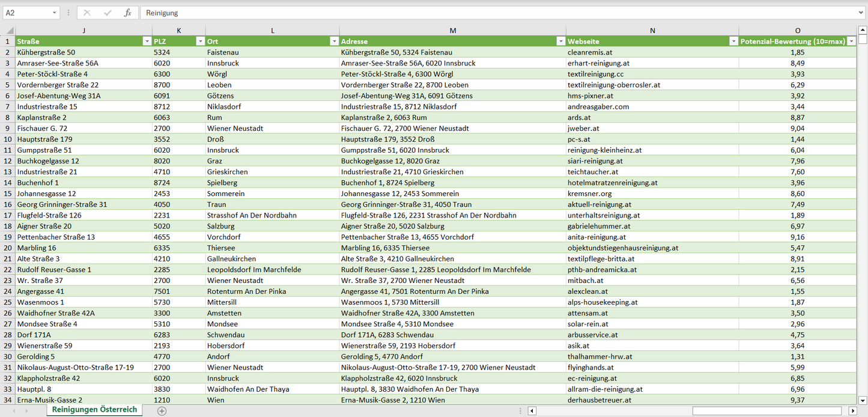
Task: Select column M by its header
Action: [452, 31]
